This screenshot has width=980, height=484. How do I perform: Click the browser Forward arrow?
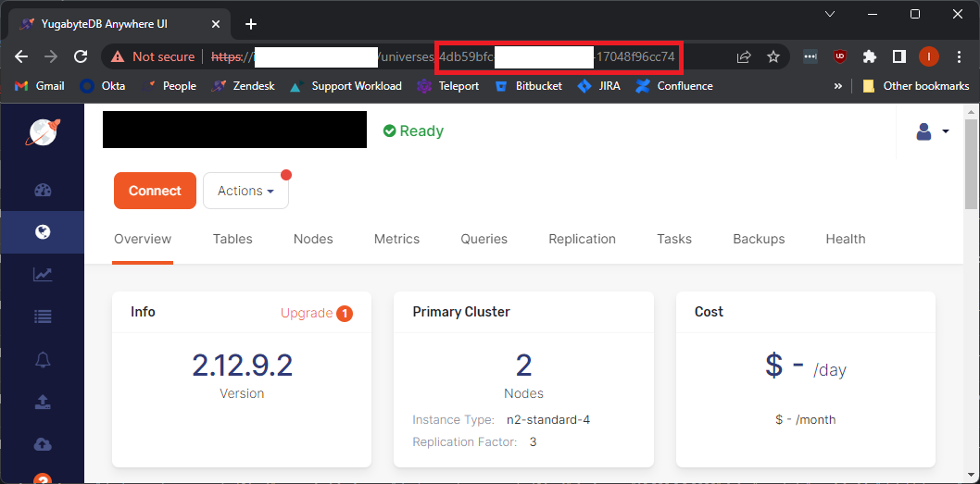tap(51, 56)
